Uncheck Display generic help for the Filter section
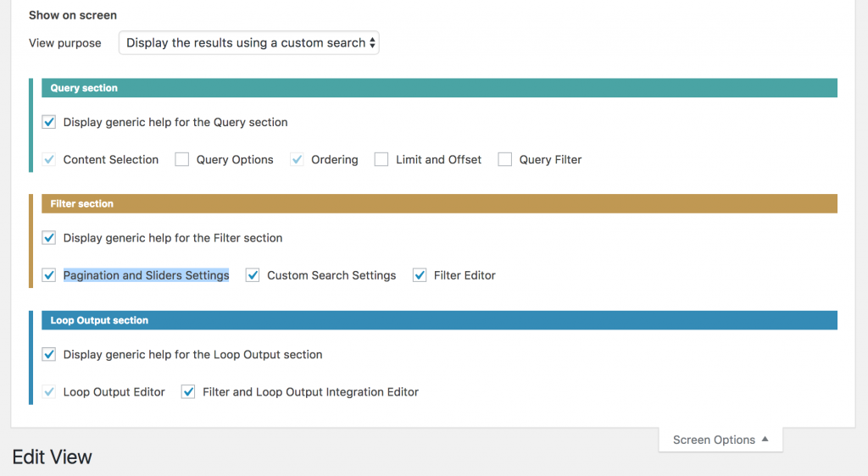Screen dimensions: 868x476 [x=48, y=238]
